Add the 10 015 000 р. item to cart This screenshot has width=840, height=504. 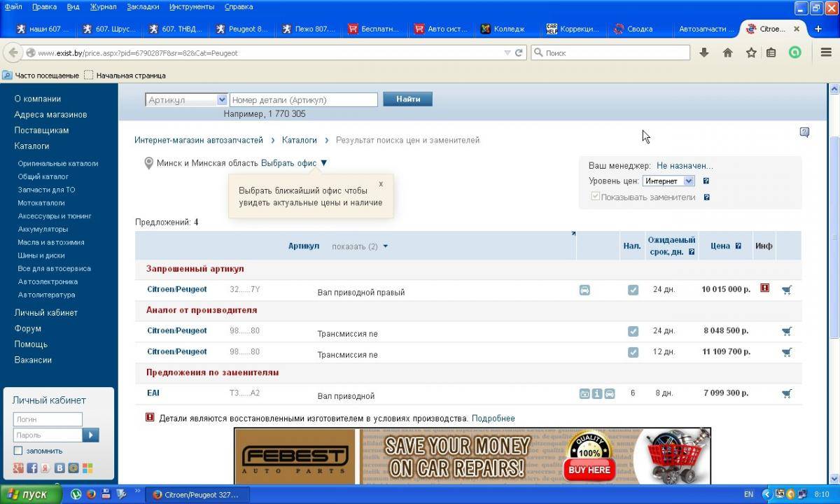[787, 290]
